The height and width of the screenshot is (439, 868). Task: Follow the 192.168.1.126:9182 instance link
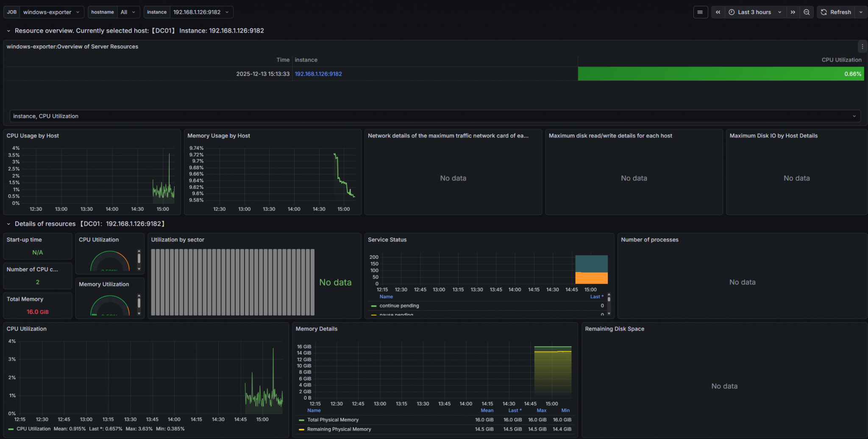(x=318, y=74)
